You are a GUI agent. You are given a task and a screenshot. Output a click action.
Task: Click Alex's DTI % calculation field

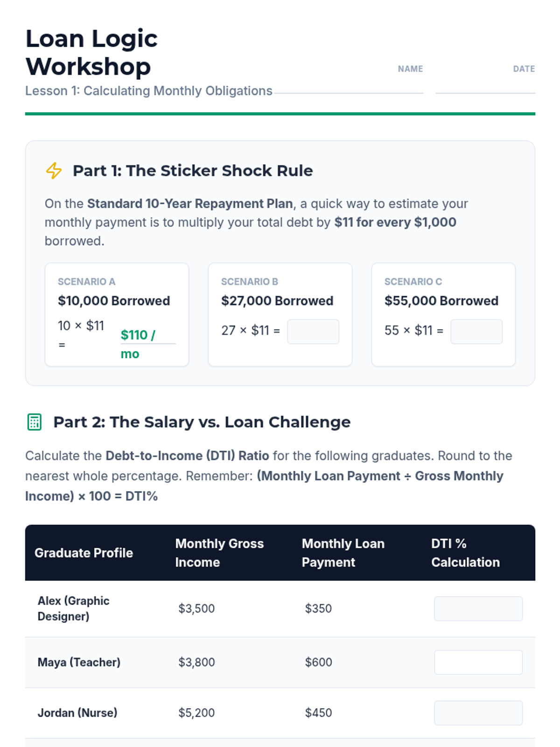(x=478, y=609)
